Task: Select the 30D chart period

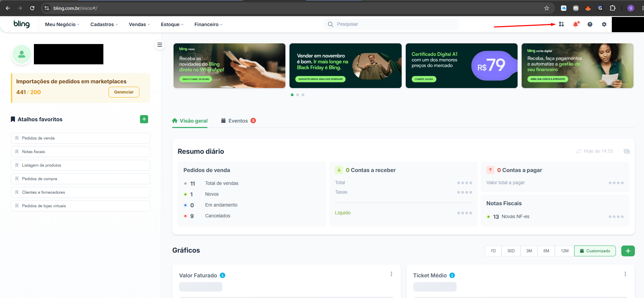Action: point(511,251)
